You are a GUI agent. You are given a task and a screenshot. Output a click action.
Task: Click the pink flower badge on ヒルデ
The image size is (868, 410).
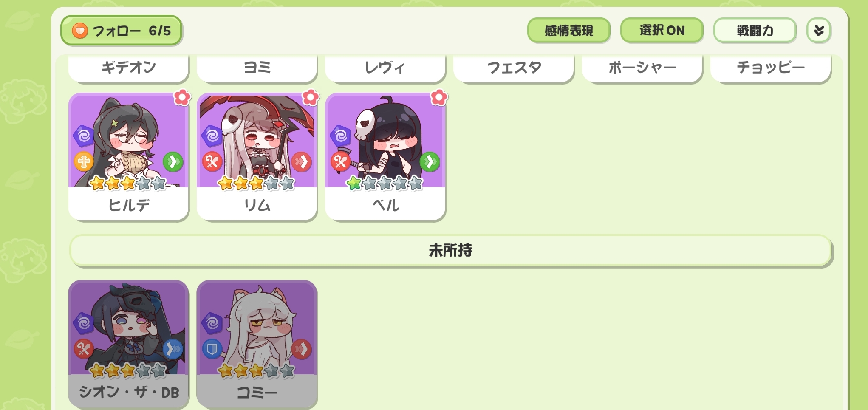(182, 97)
